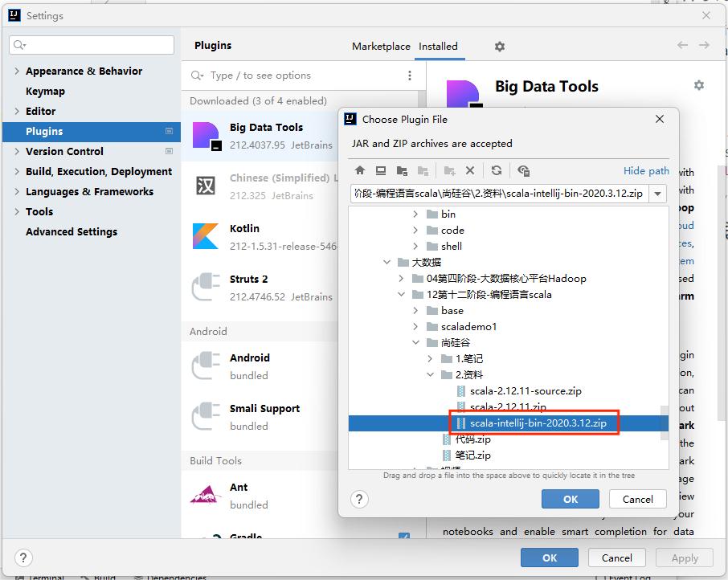Open help in Settings window
Screen dimensions: 728x580
click(x=23, y=558)
